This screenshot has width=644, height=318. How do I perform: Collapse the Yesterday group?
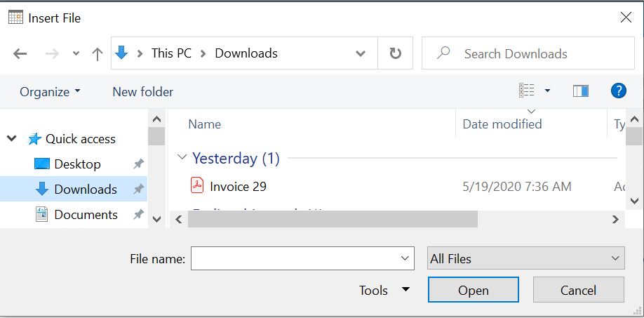(182, 159)
